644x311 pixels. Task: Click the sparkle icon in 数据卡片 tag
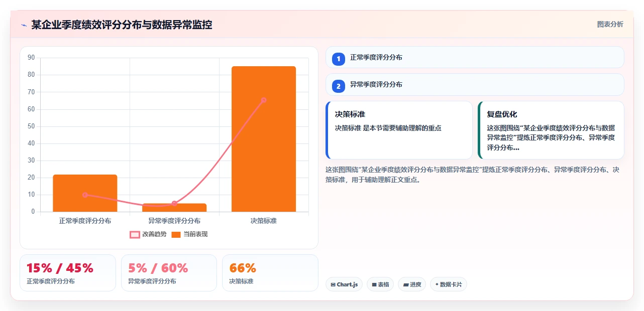[437, 285]
